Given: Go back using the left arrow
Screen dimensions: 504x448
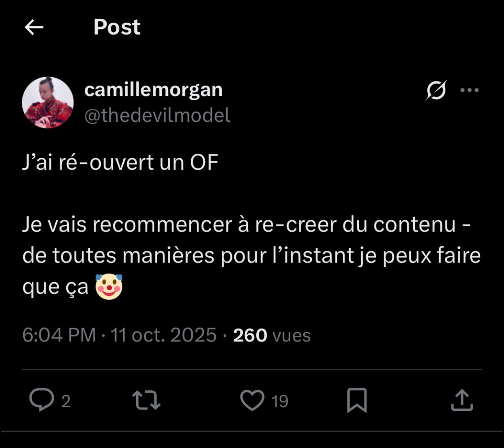Looking at the screenshot, I should tap(34, 28).
